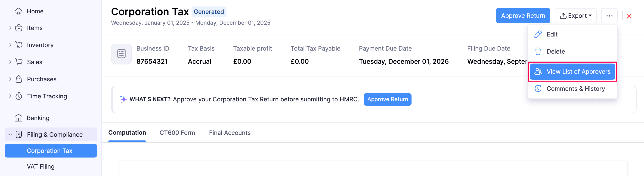This screenshot has width=644, height=176.
Task: Select Edit from the menu
Action: coord(552,34)
